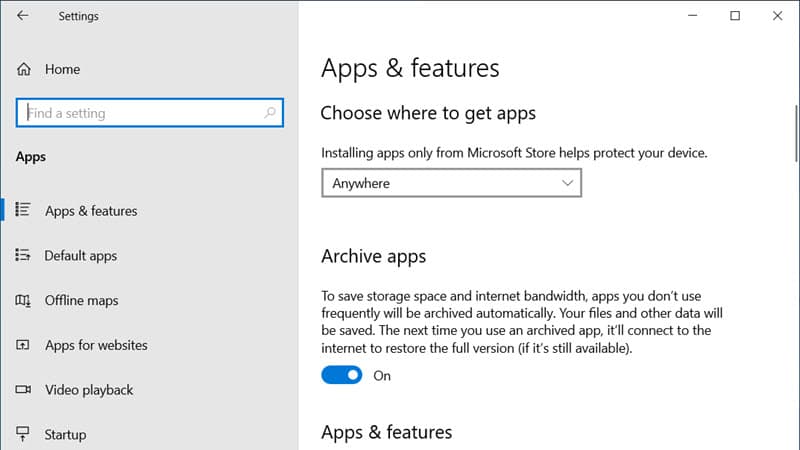The height and width of the screenshot is (450, 800).
Task: Select 'Apps & features' text in sidebar
Action: (91, 211)
